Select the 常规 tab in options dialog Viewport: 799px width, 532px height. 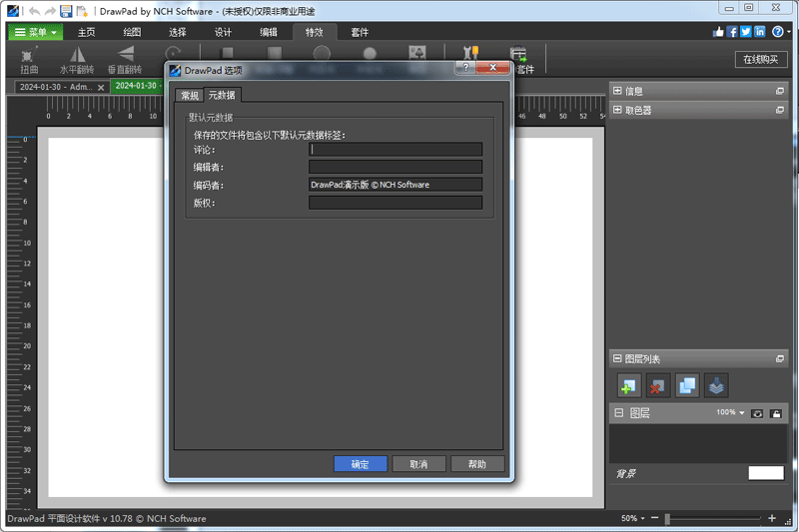tap(190, 95)
